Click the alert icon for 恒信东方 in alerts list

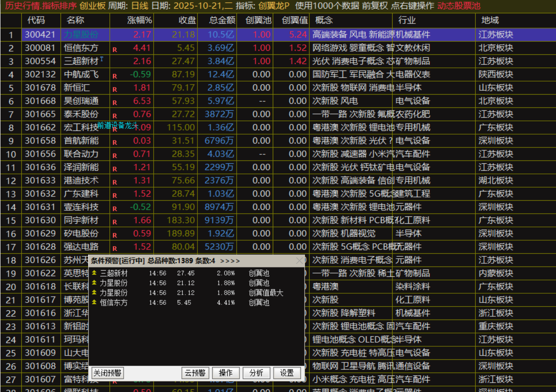(x=95, y=303)
